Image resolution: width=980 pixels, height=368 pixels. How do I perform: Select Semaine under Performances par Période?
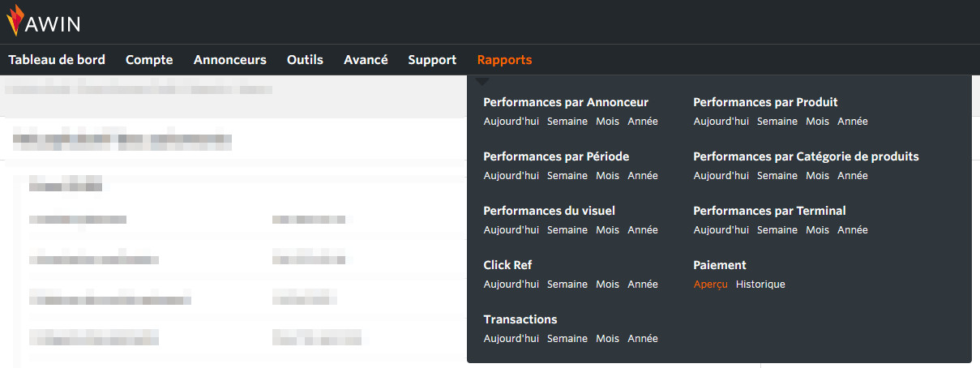(x=567, y=176)
